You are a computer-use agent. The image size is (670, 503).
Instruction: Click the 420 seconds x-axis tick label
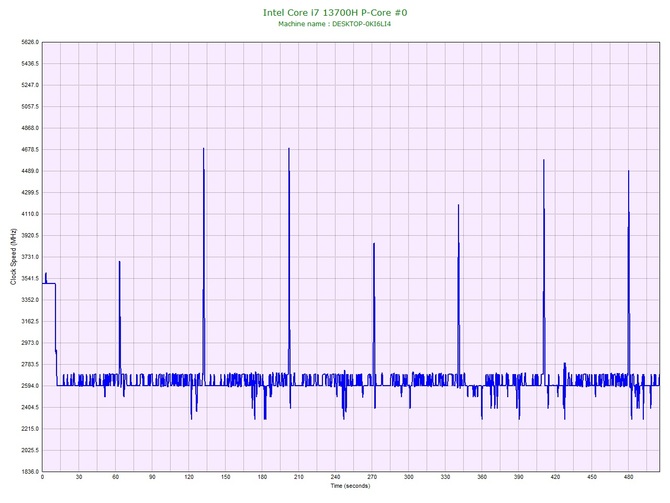click(x=555, y=477)
